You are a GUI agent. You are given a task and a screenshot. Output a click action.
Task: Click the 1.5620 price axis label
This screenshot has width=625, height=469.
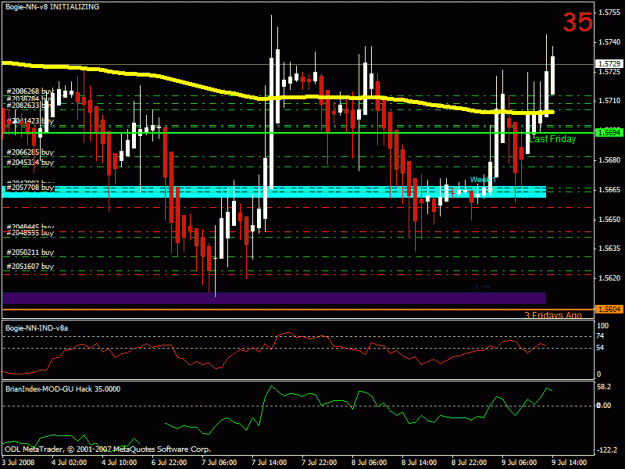pos(610,278)
